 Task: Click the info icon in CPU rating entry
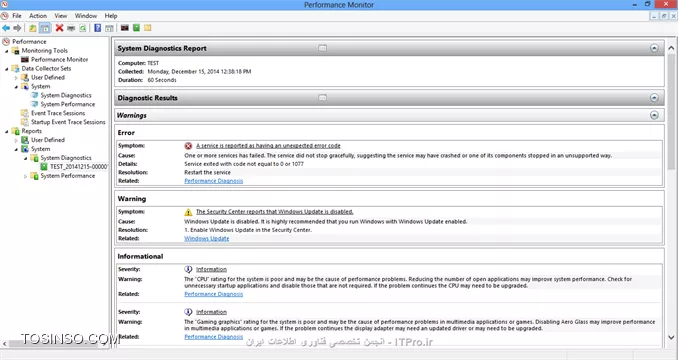(x=188, y=269)
